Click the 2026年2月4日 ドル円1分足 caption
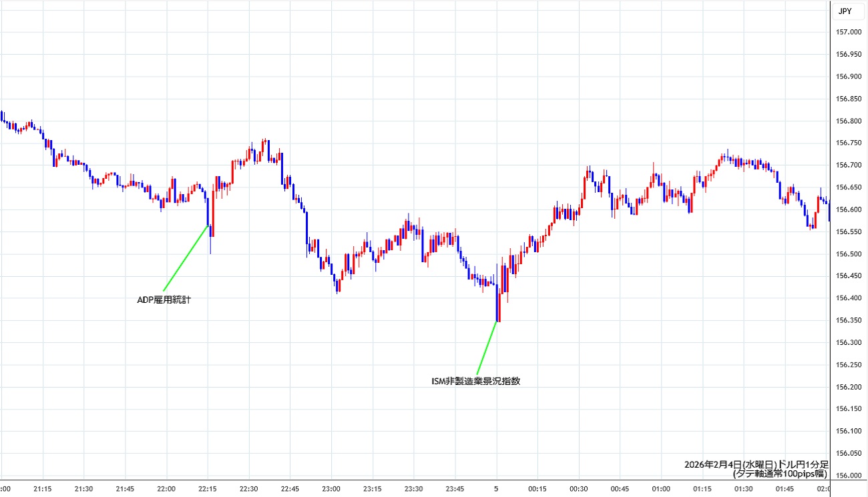Viewport: 868px width, 497px height. click(x=756, y=464)
